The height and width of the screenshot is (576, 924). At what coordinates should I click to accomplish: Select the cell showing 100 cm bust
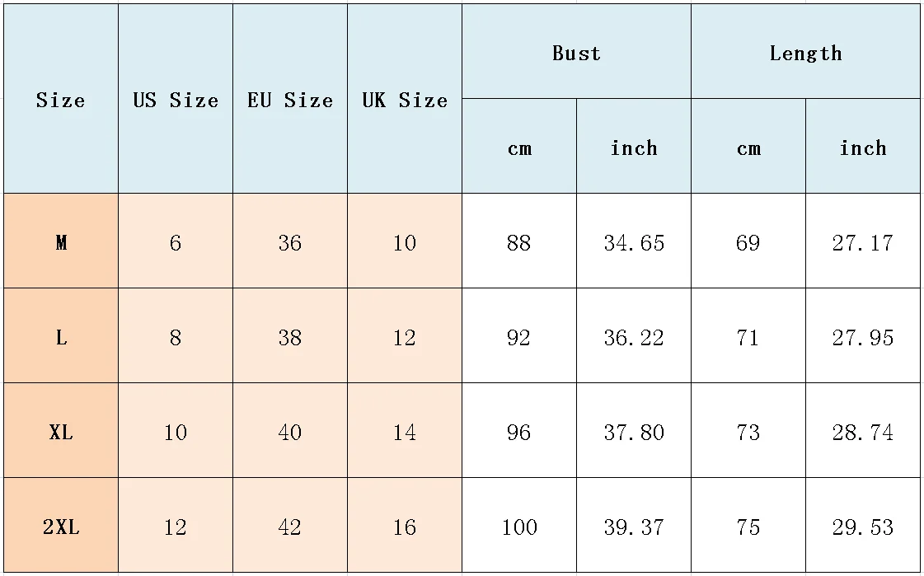coord(519,526)
